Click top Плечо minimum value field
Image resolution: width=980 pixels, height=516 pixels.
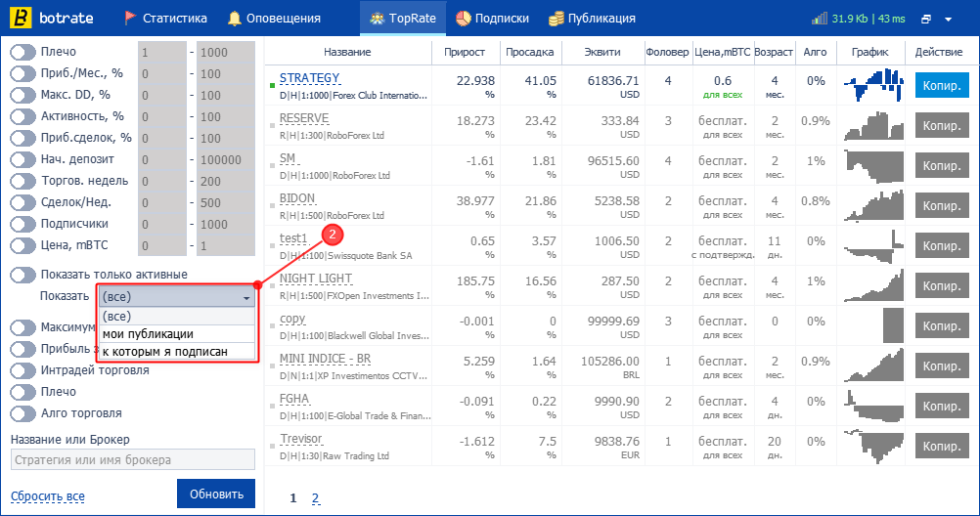pyautogui.click(x=162, y=53)
